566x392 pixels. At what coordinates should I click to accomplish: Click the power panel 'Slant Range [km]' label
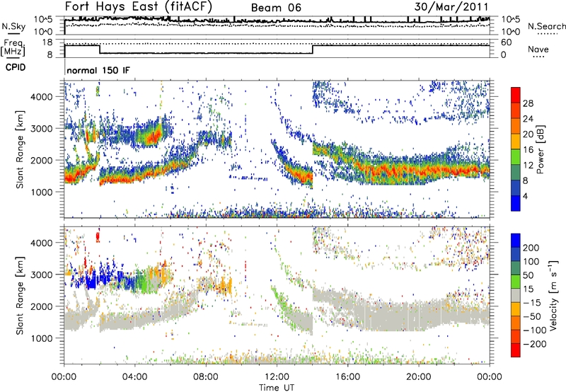click(20, 149)
